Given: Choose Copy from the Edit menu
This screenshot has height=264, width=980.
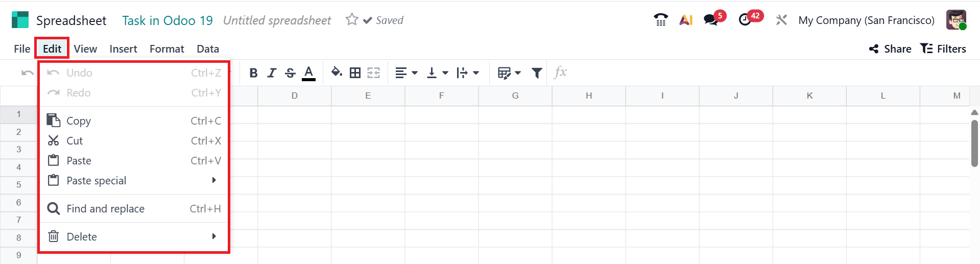Looking at the screenshot, I should tap(79, 121).
